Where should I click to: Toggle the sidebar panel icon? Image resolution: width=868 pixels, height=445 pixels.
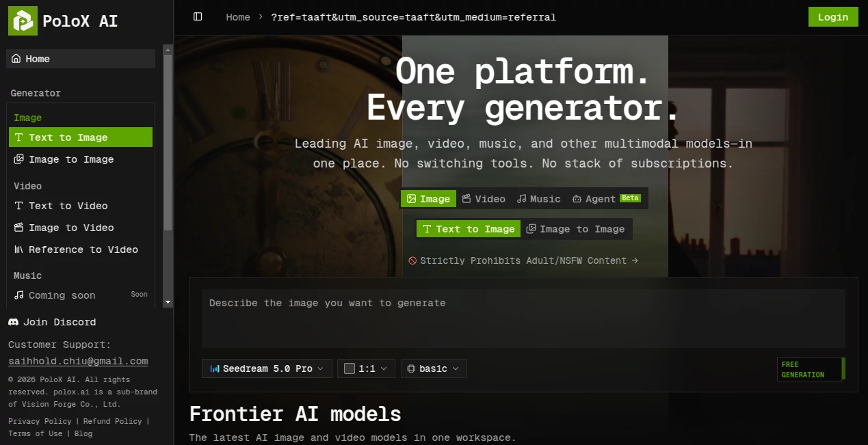click(198, 16)
